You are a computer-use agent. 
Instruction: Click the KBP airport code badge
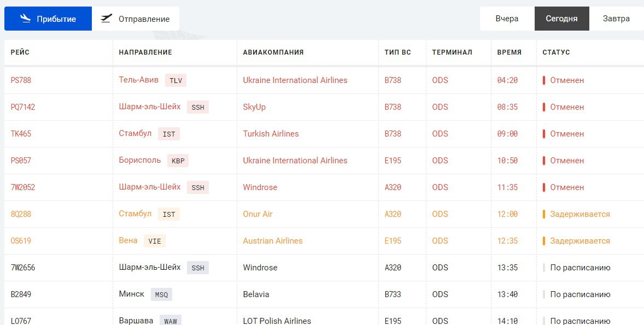point(178,161)
